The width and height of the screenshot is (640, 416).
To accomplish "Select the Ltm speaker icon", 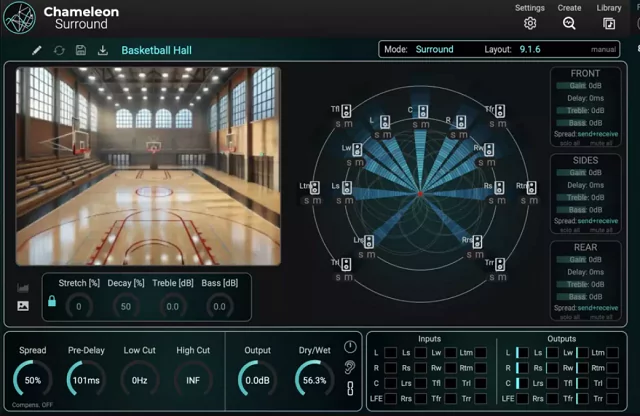I will click(x=315, y=188).
